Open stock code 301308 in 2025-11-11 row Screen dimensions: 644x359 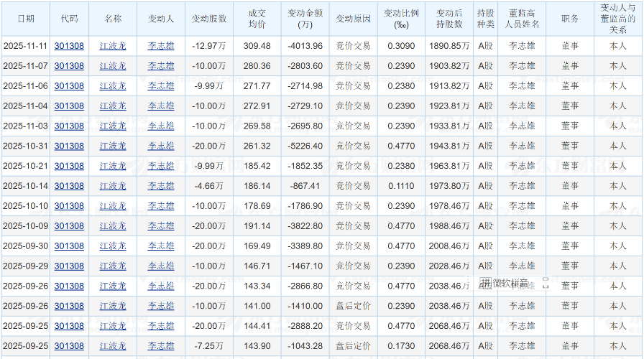click(69, 46)
